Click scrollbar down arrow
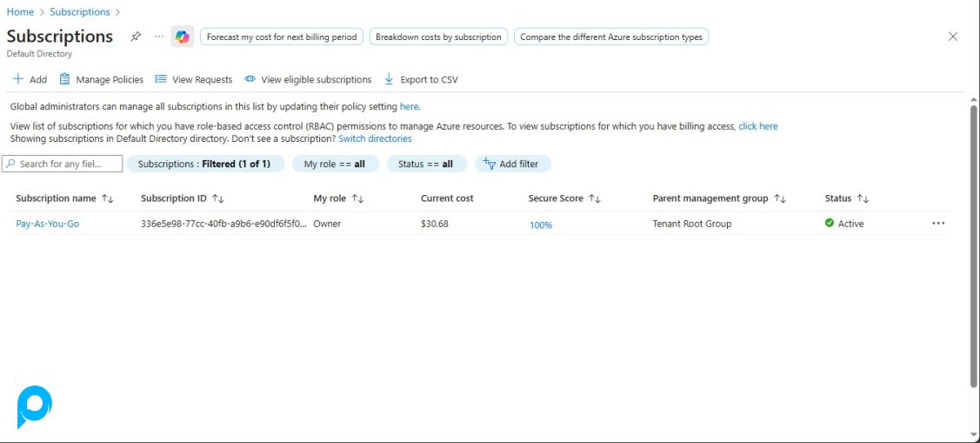 973,434
